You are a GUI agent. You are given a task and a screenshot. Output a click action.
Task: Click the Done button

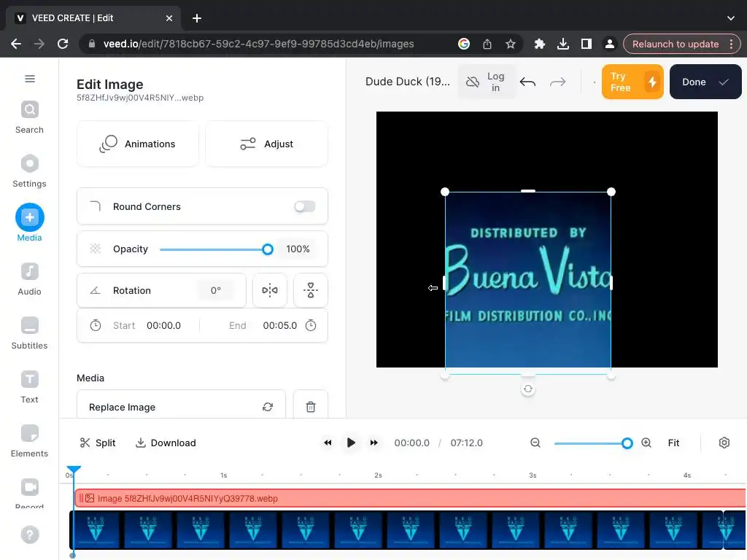(705, 82)
